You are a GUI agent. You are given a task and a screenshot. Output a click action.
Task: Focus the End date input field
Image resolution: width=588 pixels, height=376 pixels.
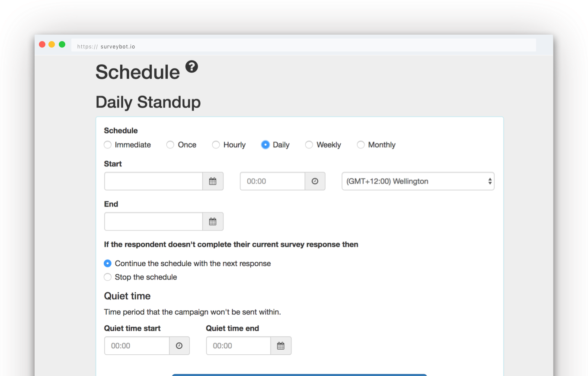[x=153, y=222]
